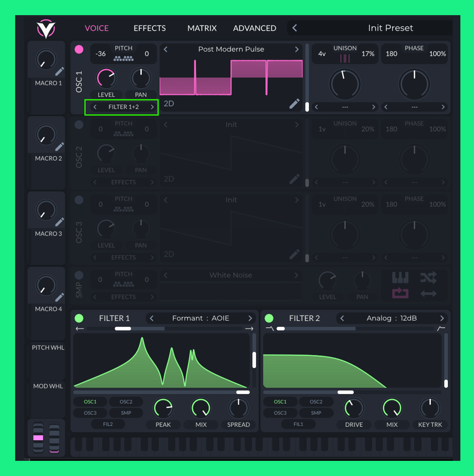474x476 pixels.
Task: Toggle the sampler loop icon
Action: click(x=400, y=293)
